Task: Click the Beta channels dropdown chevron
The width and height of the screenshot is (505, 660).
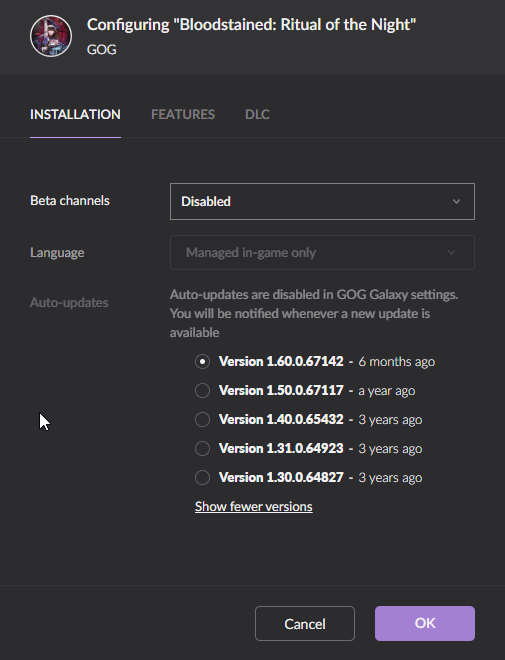Action: [456, 202]
